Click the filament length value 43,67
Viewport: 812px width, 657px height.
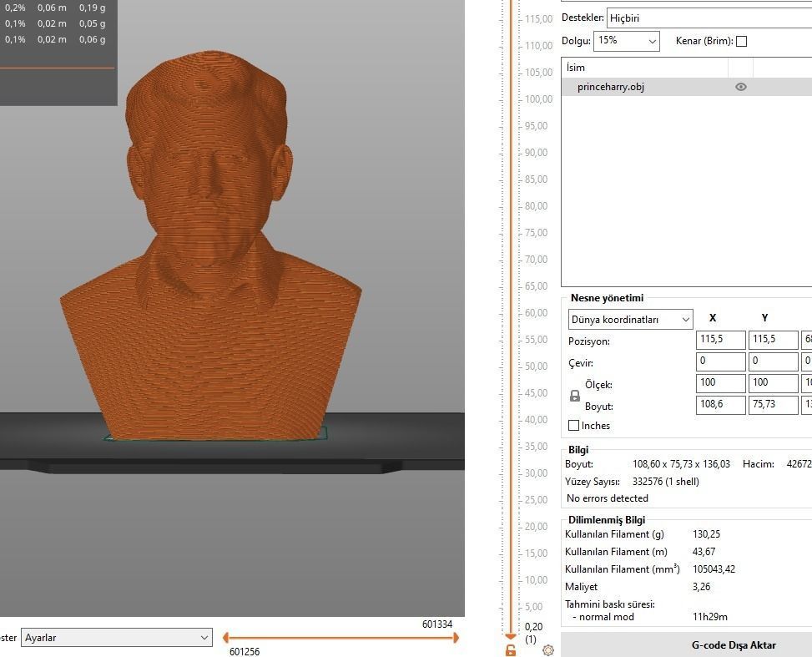coord(704,552)
